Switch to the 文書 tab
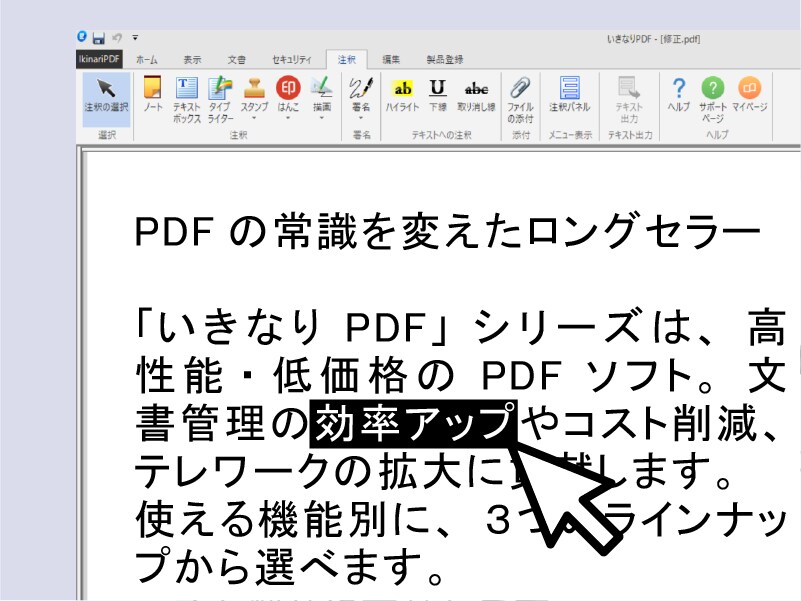 click(x=237, y=60)
